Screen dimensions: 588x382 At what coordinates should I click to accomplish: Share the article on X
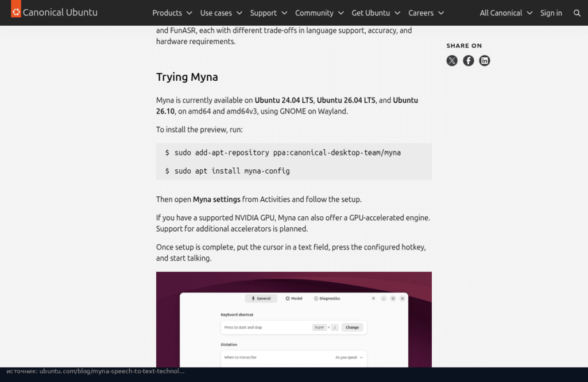point(452,61)
